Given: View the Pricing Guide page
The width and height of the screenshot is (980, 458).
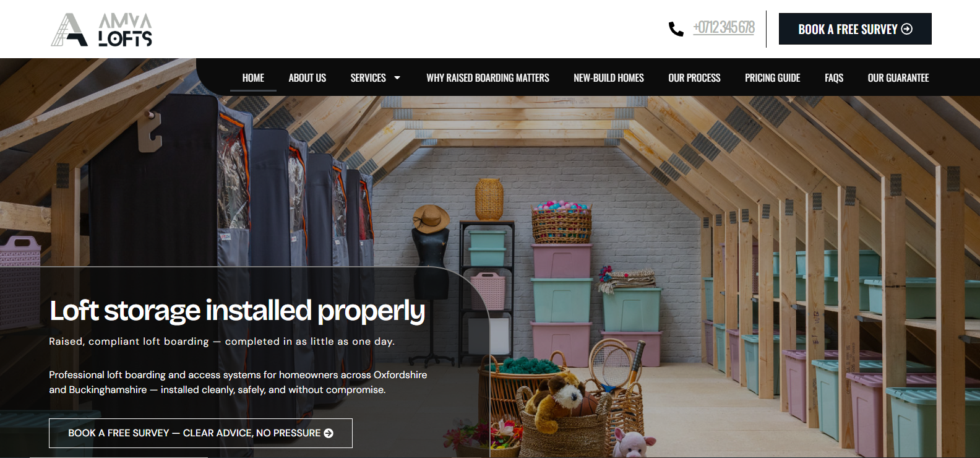Looking at the screenshot, I should tap(772, 78).
